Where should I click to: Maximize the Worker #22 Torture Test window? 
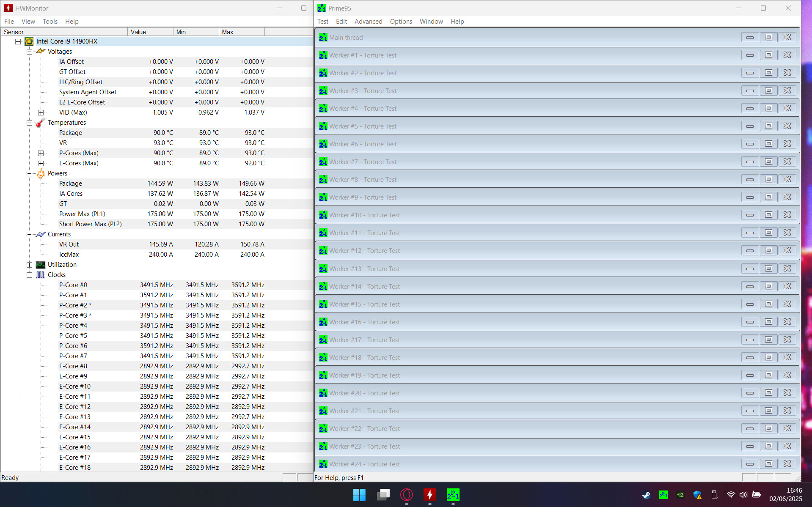click(768, 429)
